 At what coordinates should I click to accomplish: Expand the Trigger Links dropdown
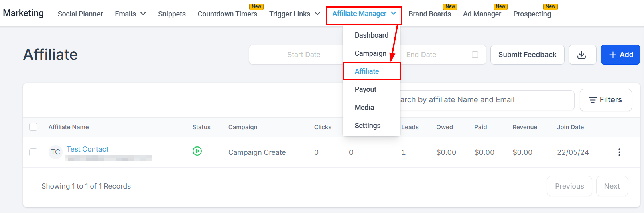[295, 14]
